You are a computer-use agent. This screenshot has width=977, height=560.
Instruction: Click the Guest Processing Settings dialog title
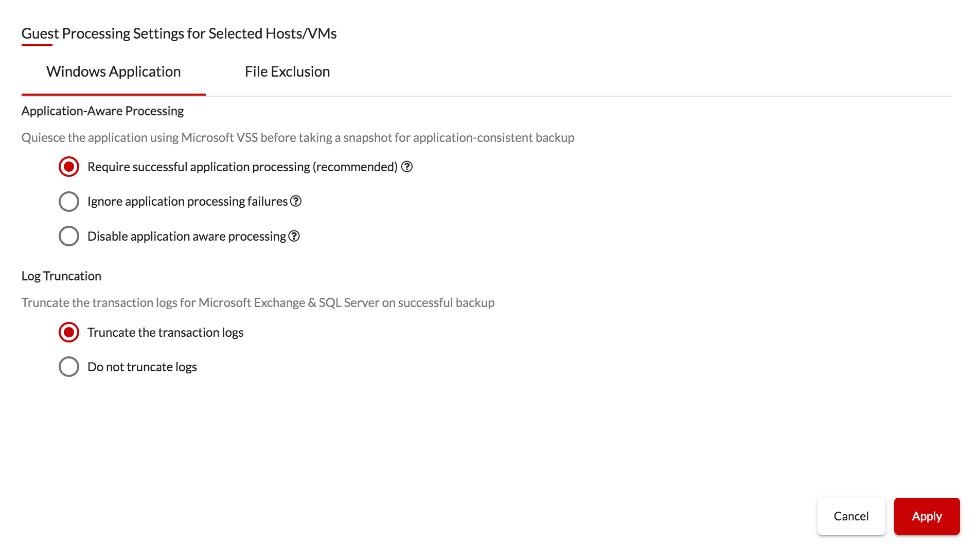[x=179, y=33]
